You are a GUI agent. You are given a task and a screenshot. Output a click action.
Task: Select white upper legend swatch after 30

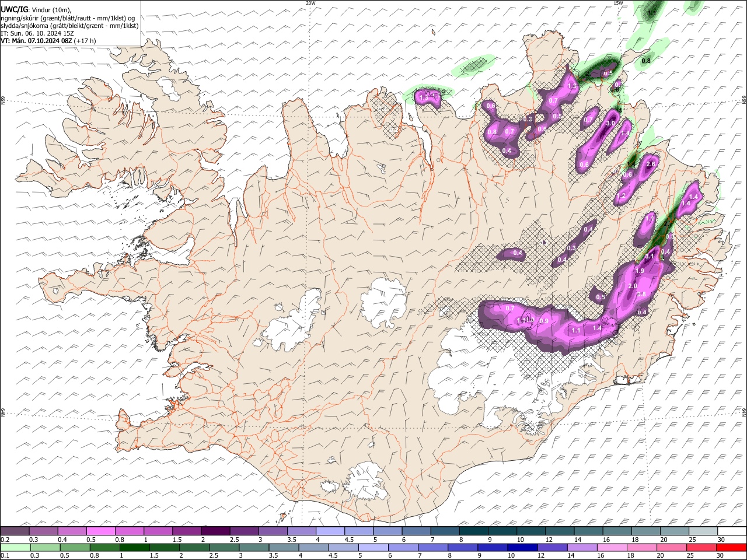tap(732, 531)
